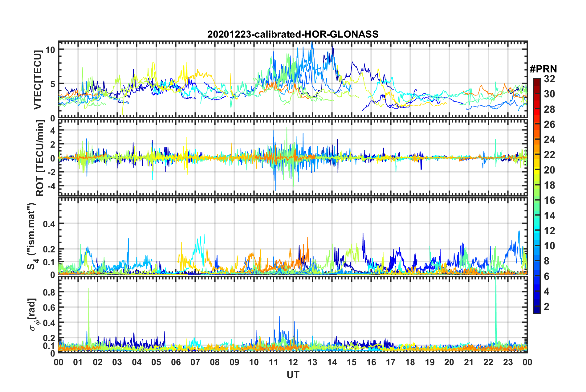Viewport: 586px width, 392px height.
Task: Click the colorbar tick label 2
Action: click(x=547, y=306)
